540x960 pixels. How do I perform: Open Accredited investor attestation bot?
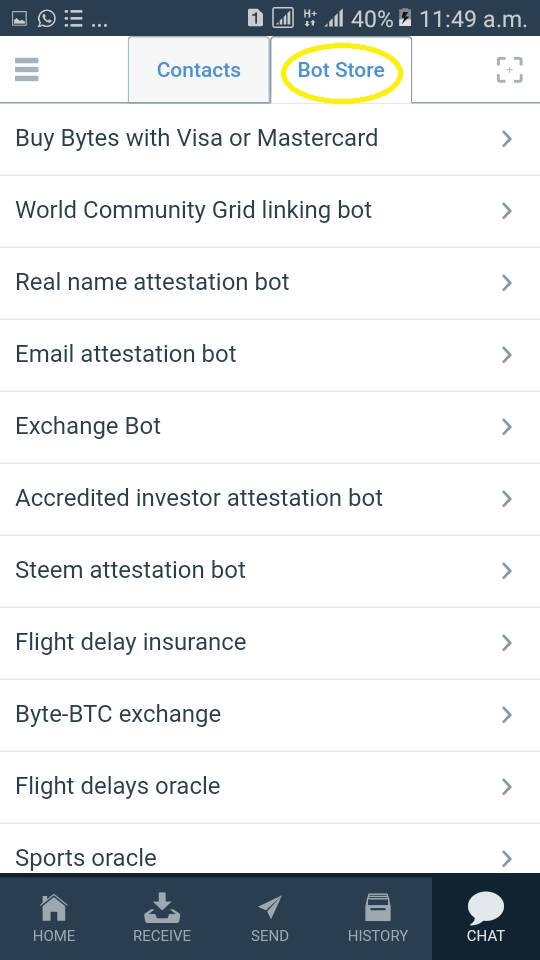click(x=270, y=498)
